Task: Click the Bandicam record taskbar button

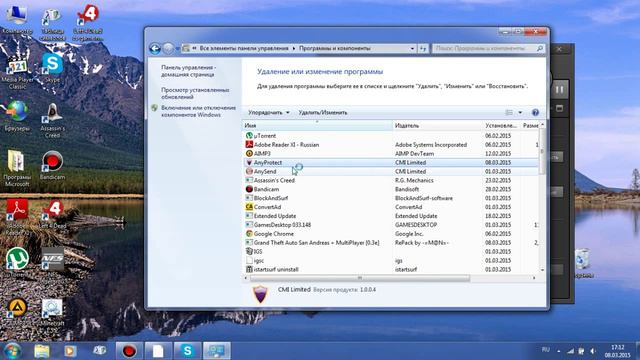Action: [x=129, y=351]
